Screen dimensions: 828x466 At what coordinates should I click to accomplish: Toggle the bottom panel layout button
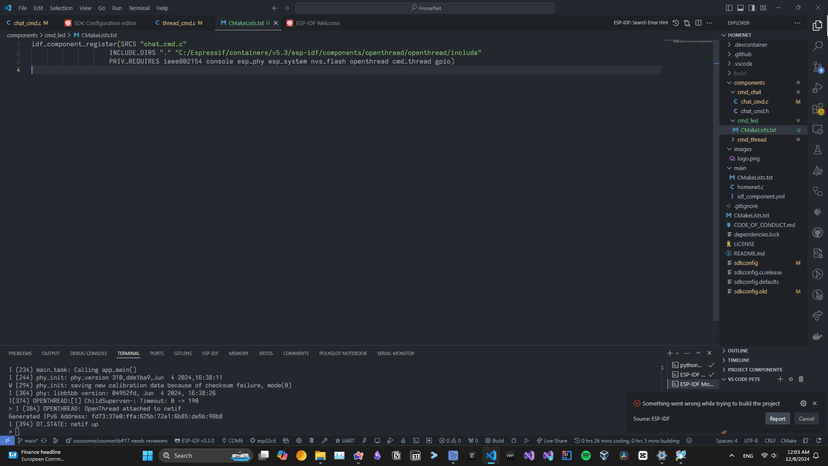(740, 8)
